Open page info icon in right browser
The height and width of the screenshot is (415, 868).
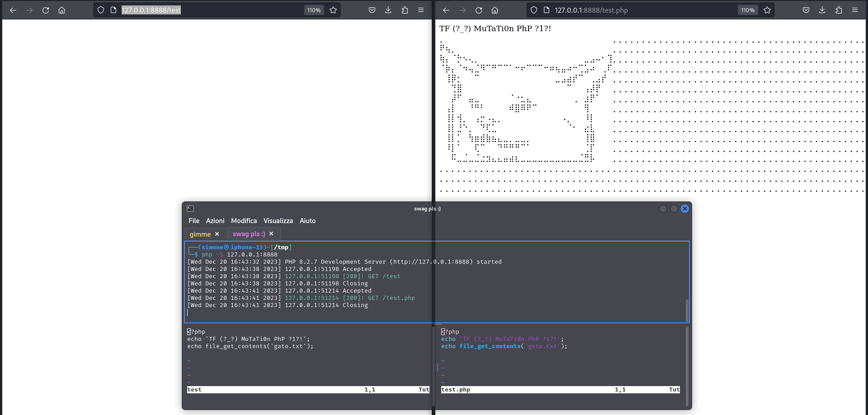tap(547, 10)
